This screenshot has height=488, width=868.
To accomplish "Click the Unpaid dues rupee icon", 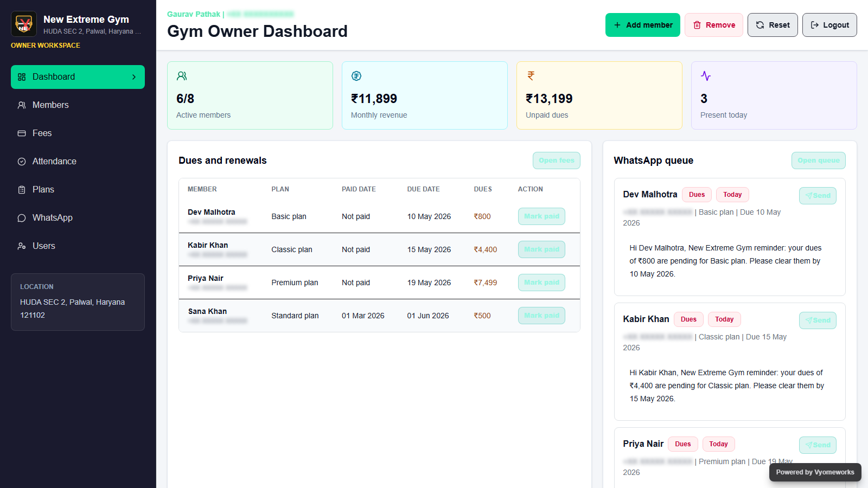I will (531, 76).
